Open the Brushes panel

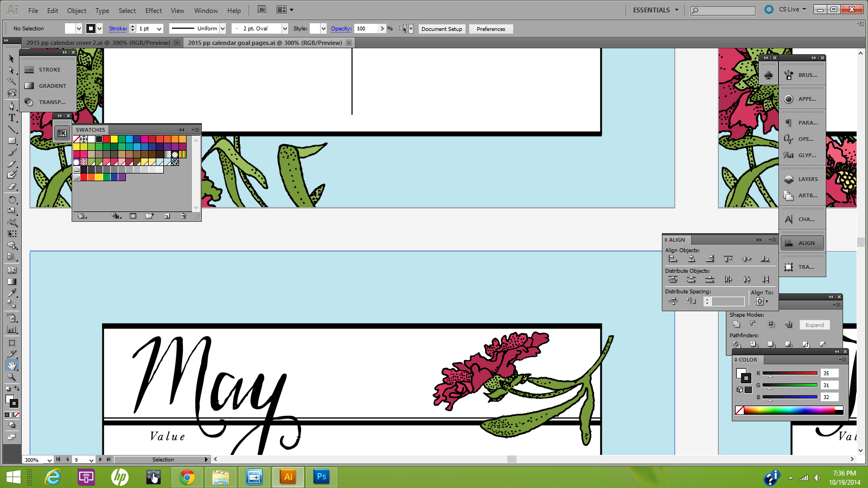(x=802, y=75)
